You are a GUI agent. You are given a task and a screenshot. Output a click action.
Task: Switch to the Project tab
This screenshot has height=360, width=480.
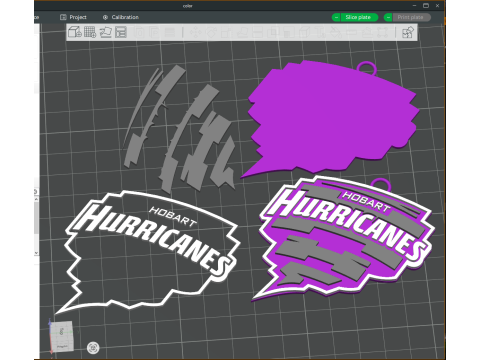(x=73, y=17)
